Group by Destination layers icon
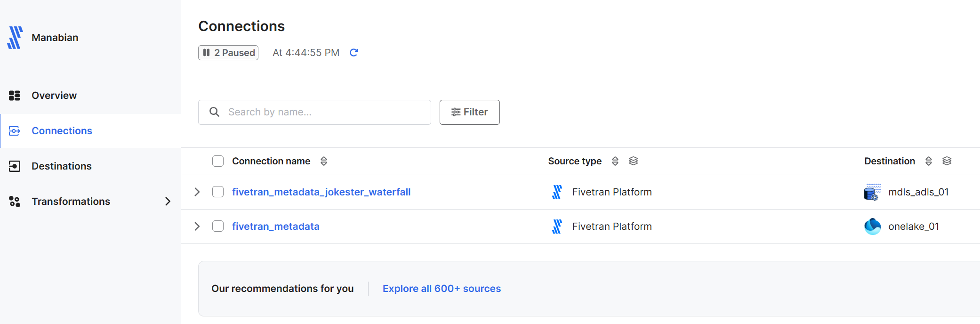980x324 pixels. pyautogui.click(x=947, y=161)
